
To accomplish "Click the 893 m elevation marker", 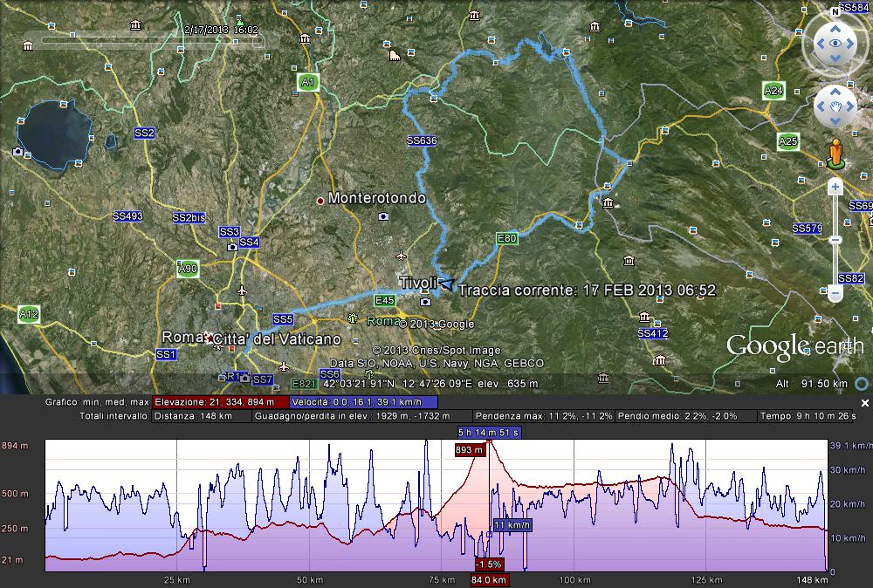I will point(471,449).
